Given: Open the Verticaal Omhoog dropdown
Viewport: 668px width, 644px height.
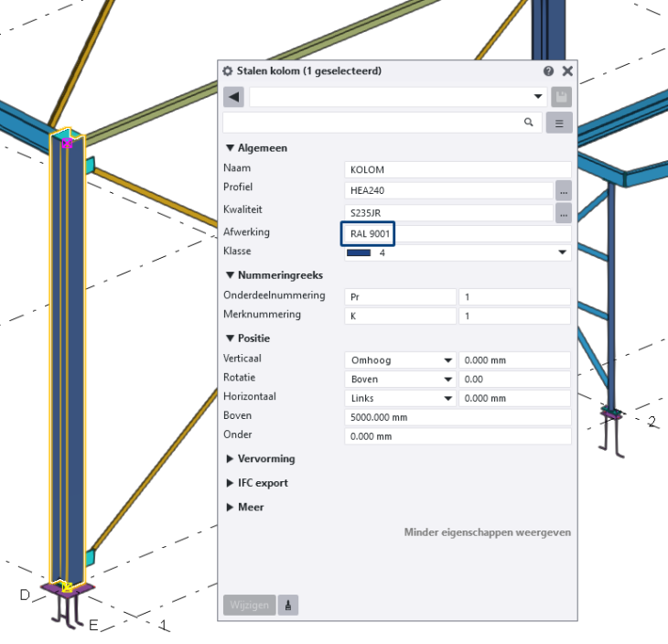Looking at the screenshot, I should (400, 360).
